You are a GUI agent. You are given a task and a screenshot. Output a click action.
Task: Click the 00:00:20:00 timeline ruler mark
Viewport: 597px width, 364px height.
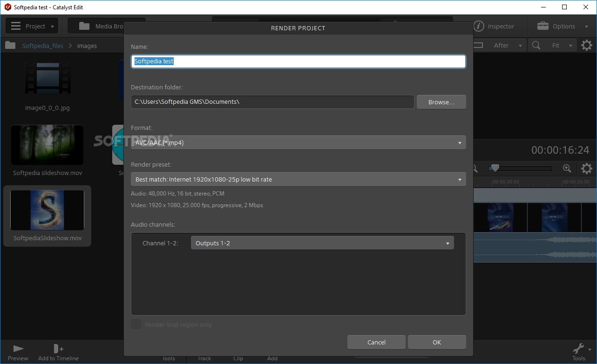click(x=505, y=182)
